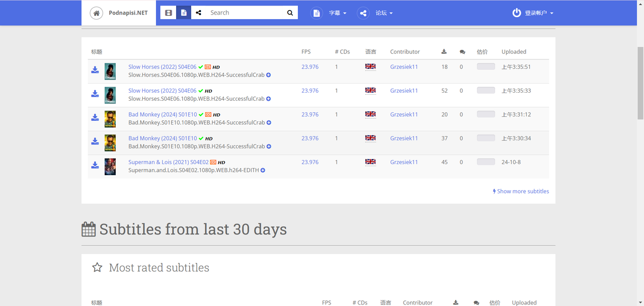Click the HD badge on Slow Horses 上午3:35:33 row
This screenshot has height=306, width=644.
(209, 91)
